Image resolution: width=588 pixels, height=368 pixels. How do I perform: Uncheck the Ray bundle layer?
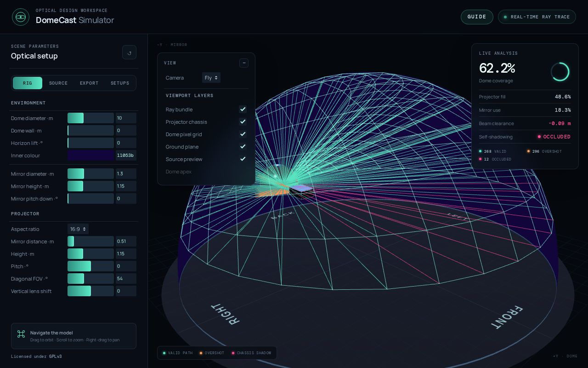[x=243, y=109]
